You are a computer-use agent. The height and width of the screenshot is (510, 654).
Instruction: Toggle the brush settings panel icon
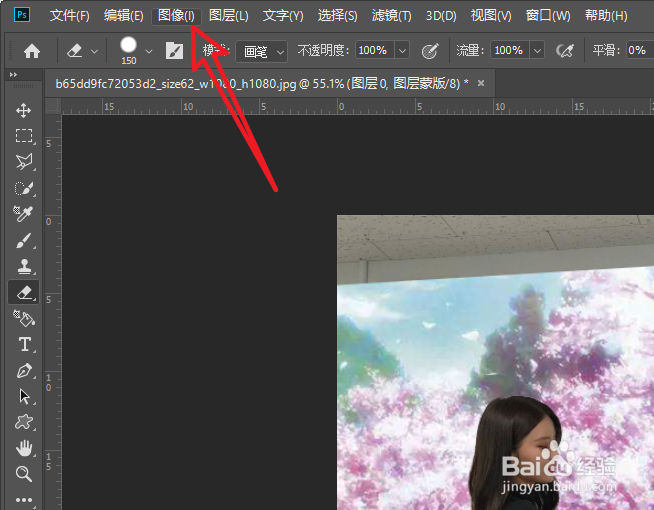tap(174, 51)
